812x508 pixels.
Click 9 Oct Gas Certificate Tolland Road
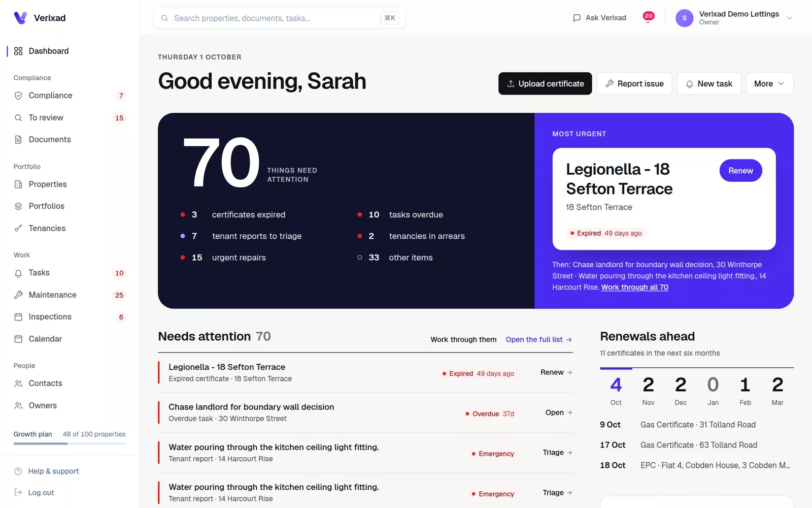point(696,425)
